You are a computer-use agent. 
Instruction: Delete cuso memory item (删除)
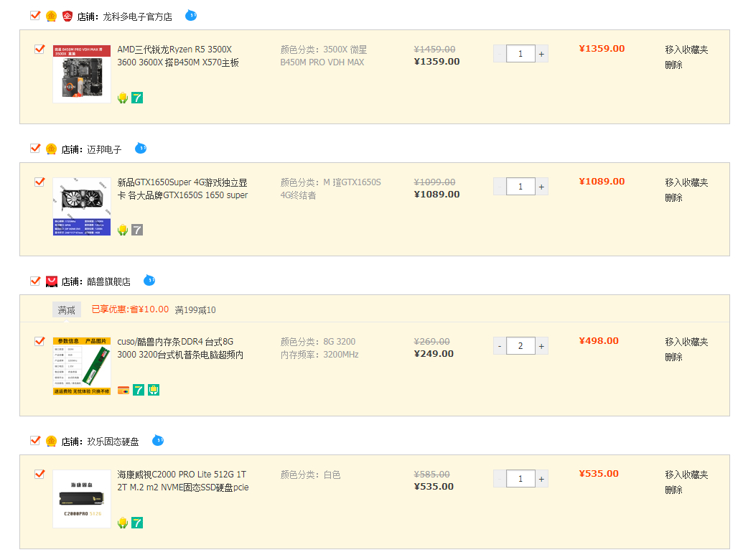[673, 358]
